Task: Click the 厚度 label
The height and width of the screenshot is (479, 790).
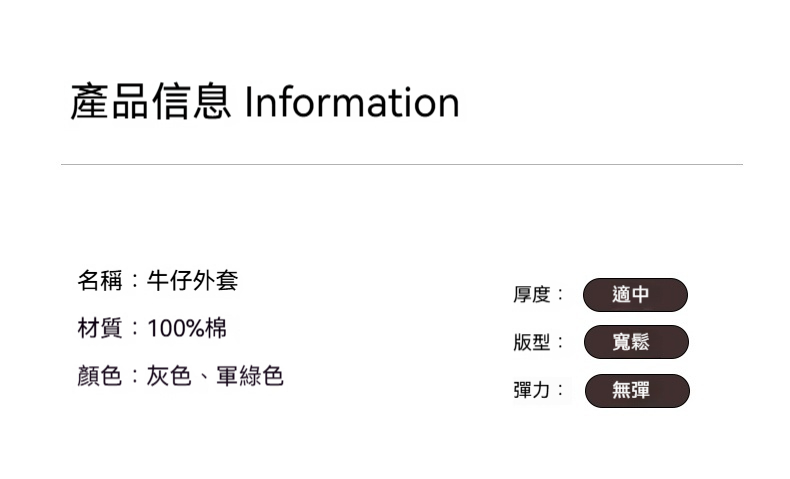Action: click(x=532, y=295)
